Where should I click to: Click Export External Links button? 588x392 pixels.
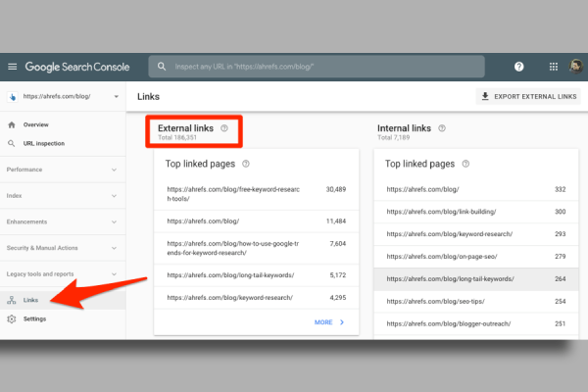point(528,96)
